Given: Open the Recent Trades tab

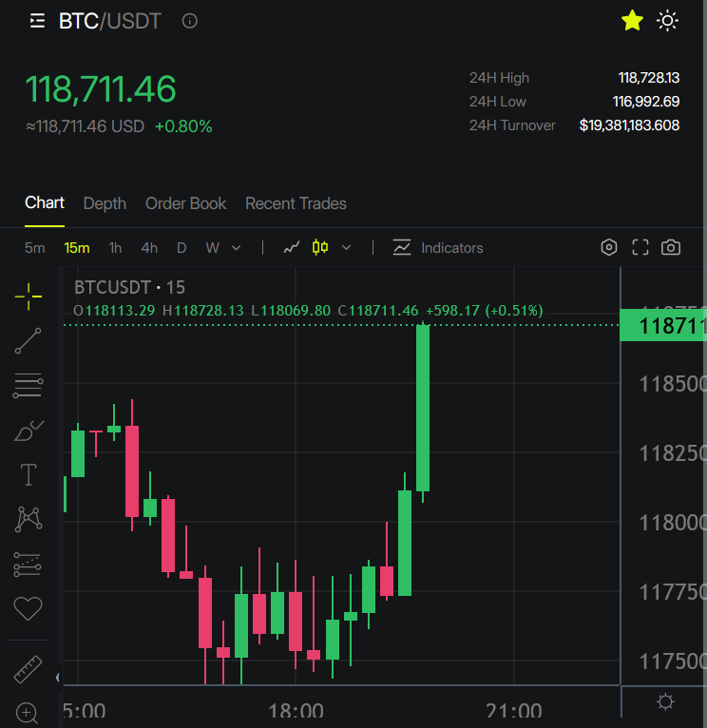Looking at the screenshot, I should point(296,203).
